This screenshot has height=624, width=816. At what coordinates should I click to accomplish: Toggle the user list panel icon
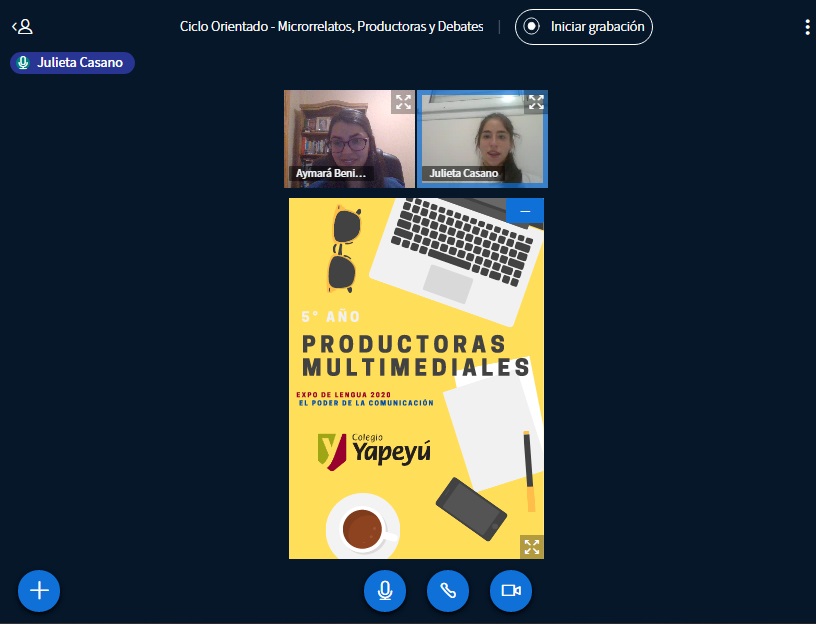tap(22, 27)
